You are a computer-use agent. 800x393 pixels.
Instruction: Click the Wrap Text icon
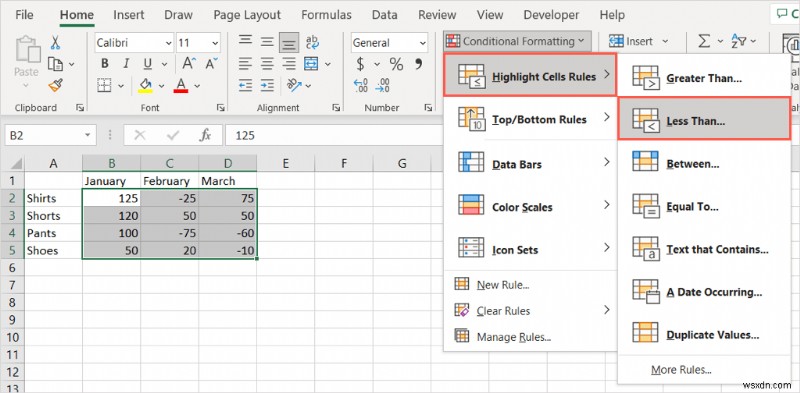pyautogui.click(x=312, y=42)
